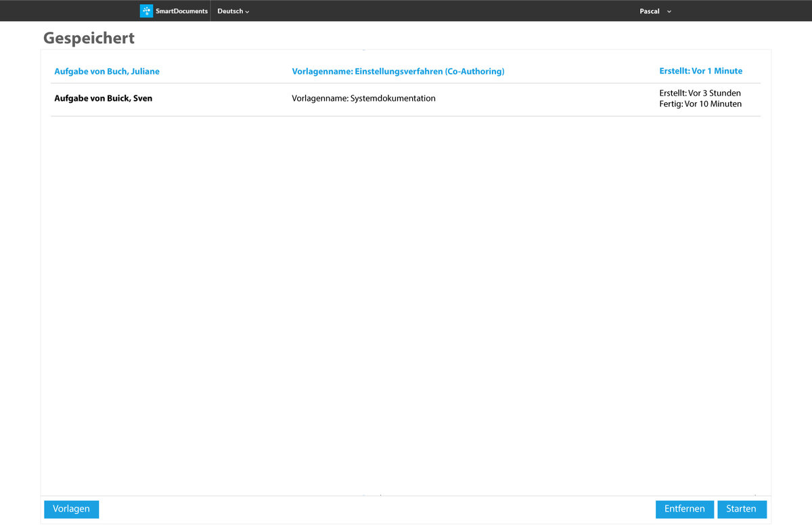Select template name Einstellungsverfahren (Co-Authoring)
Image resolution: width=812 pixels, height=529 pixels.
point(398,71)
